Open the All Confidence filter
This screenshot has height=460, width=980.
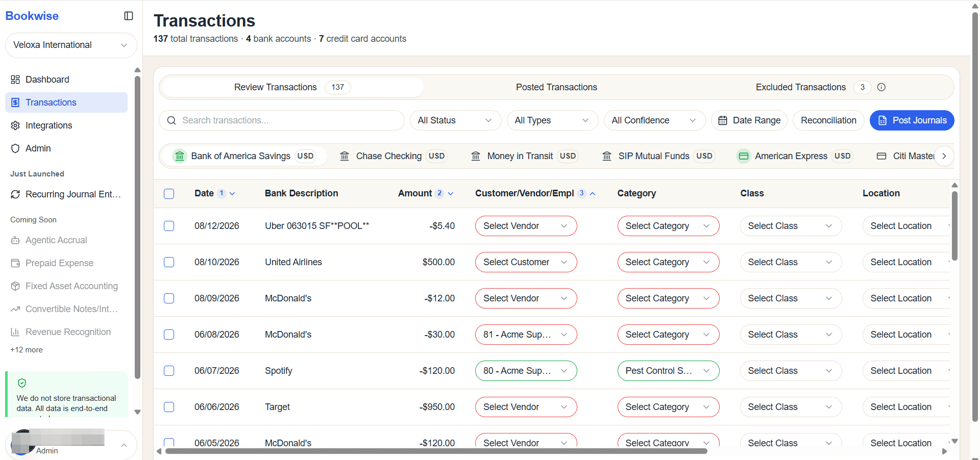pos(655,120)
